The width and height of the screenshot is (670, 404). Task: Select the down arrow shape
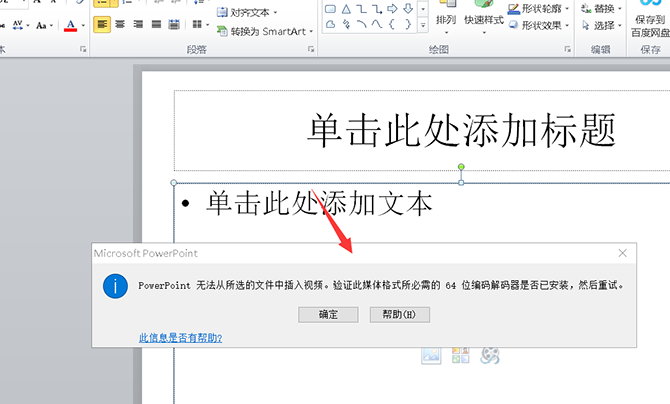(x=408, y=9)
